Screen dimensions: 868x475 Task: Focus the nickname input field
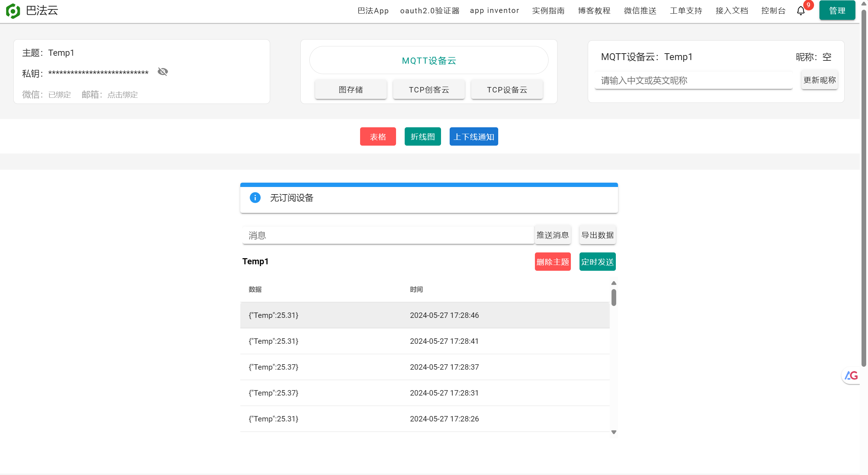point(694,80)
